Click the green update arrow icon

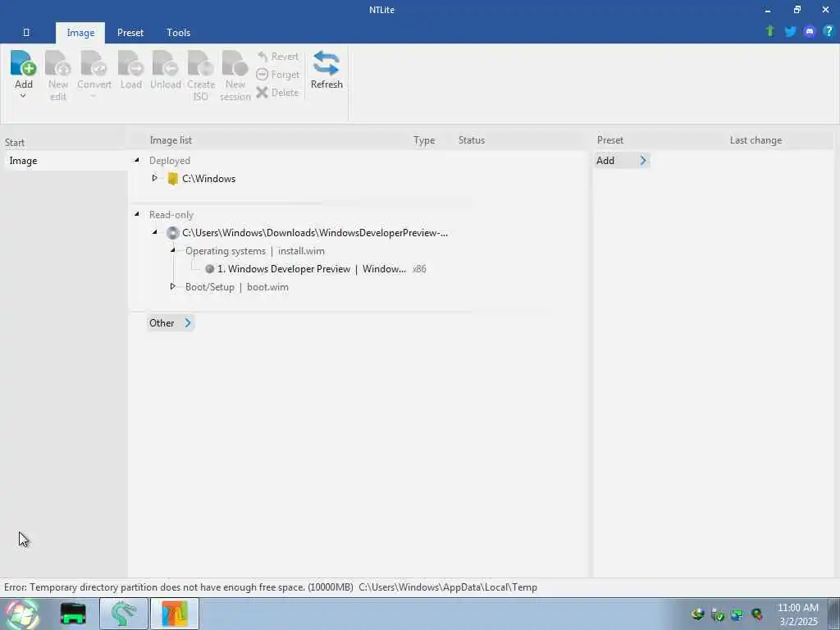point(769,31)
